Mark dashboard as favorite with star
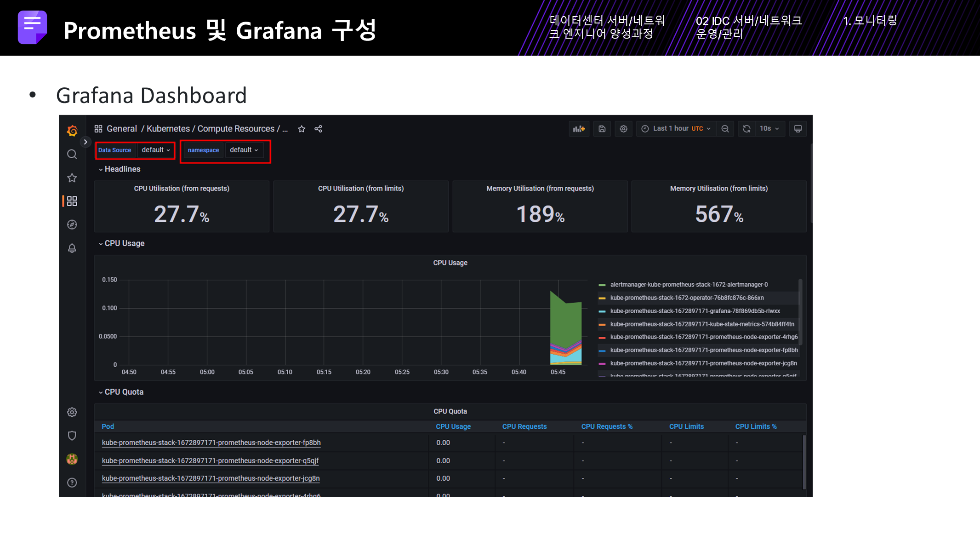The height and width of the screenshot is (552, 980). coord(302,129)
